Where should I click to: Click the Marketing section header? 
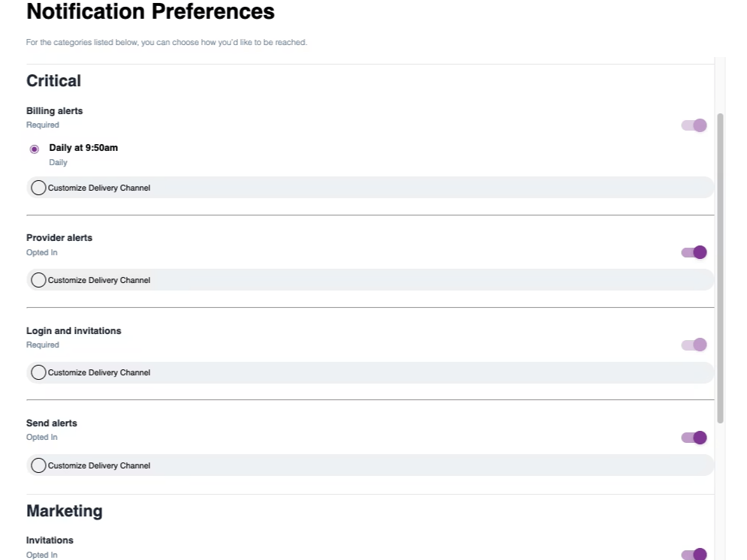coord(65,511)
